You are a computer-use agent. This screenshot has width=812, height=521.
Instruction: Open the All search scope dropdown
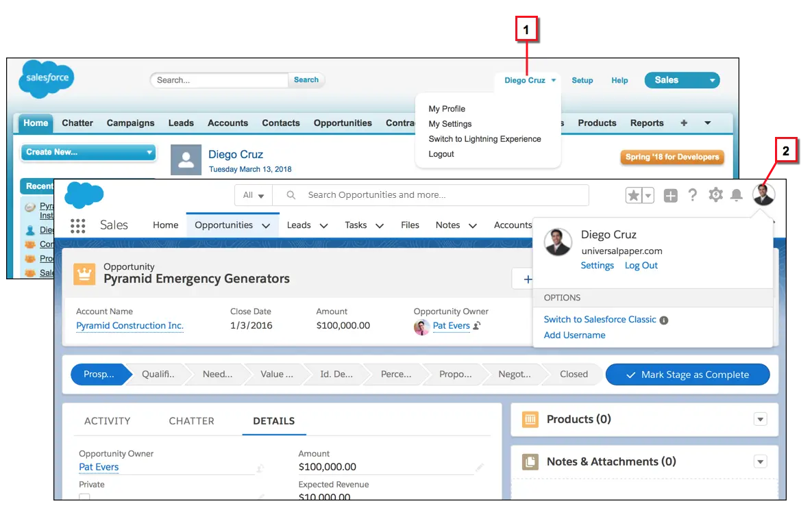click(254, 195)
